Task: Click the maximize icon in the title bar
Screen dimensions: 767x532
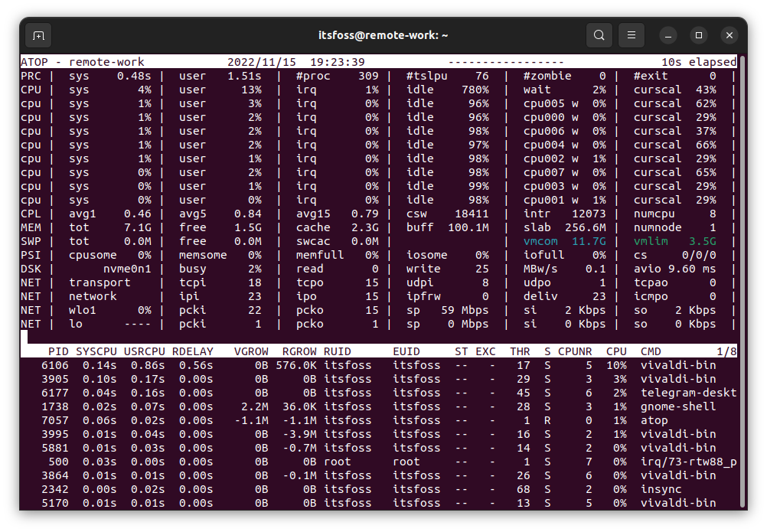Action: [x=697, y=35]
